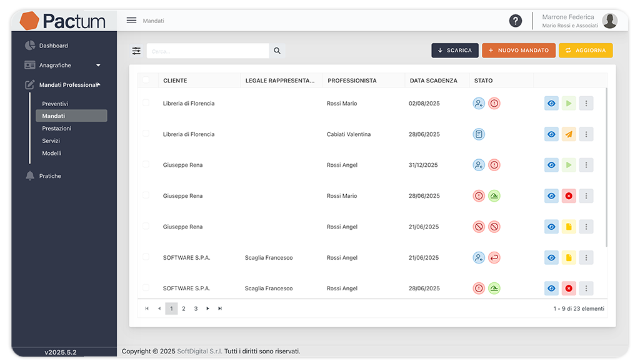Click the Nuovo Mandato button

pos(518,51)
